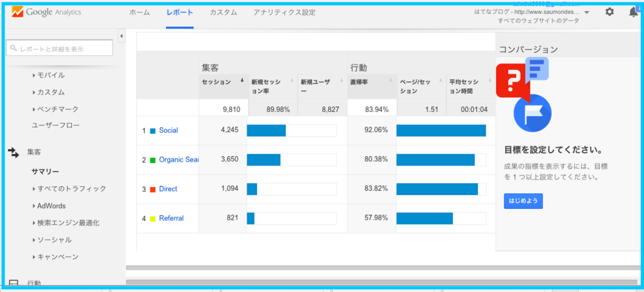This screenshot has height=292, width=644.
Task: Click the はじめよう button
Action: 523,201
